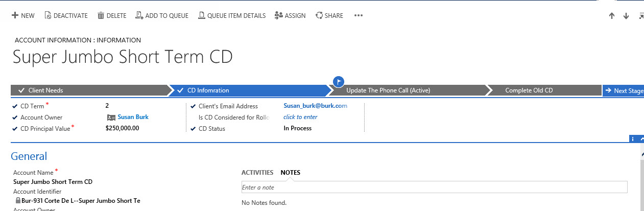
Task: Click the Enter a note field
Action: (x=434, y=187)
